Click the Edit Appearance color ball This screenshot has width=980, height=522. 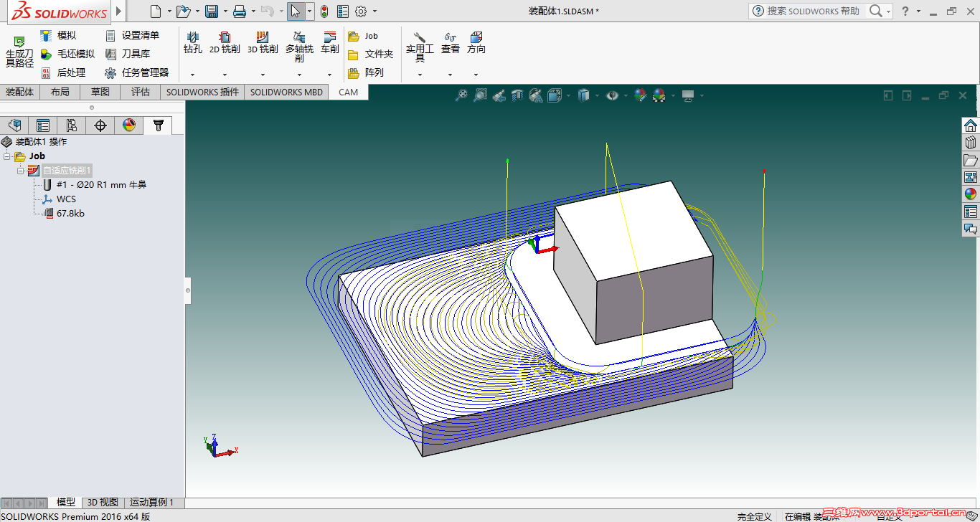pos(641,95)
